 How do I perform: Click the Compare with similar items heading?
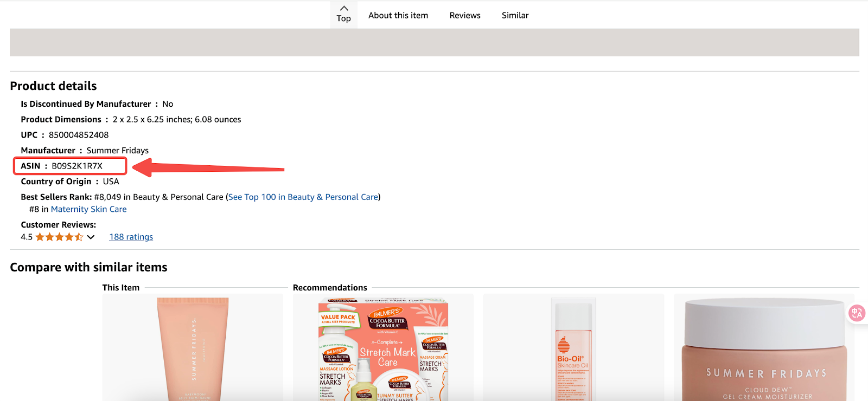point(88,267)
